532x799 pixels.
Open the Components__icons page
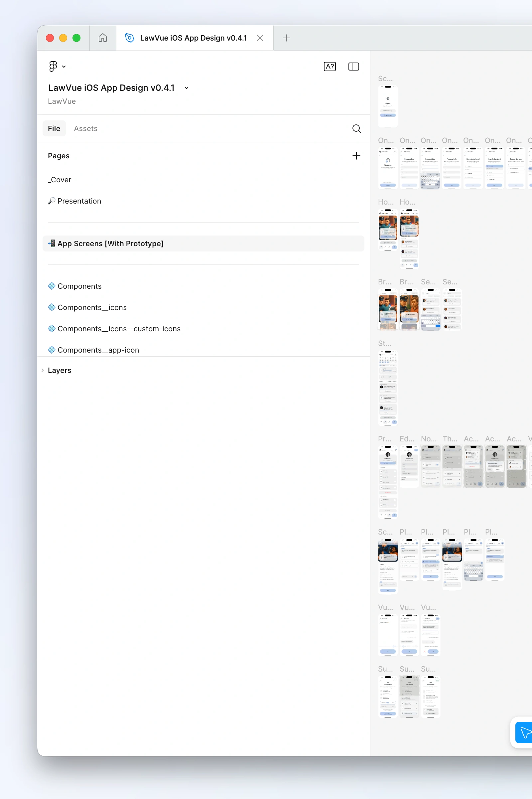click(92, 307)
